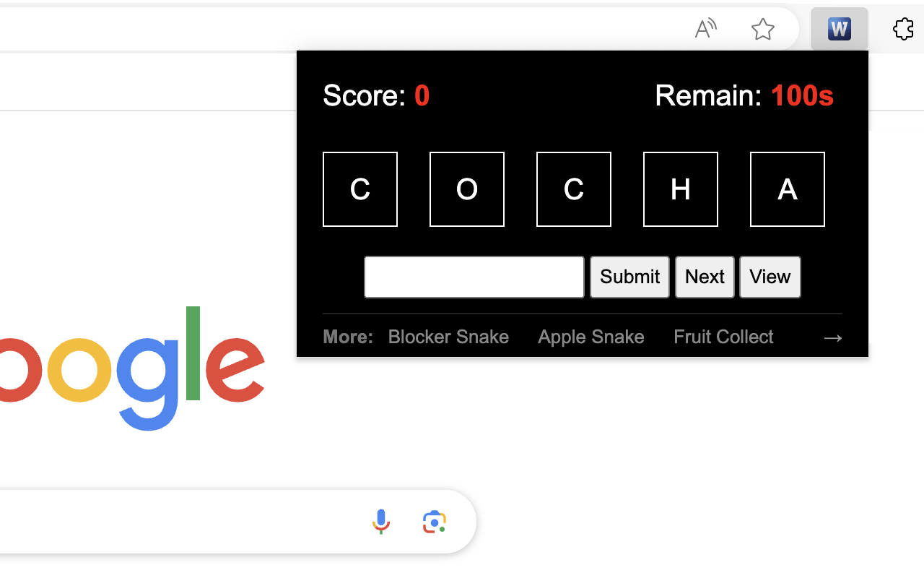Open the Blocker Snake game link
This screenshot has height=578, width=924.
click(448, 337)
